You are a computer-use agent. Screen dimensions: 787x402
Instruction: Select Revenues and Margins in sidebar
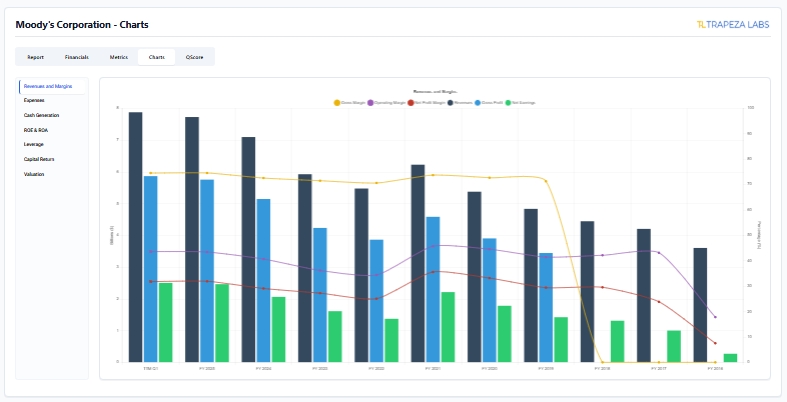[52, 86]
